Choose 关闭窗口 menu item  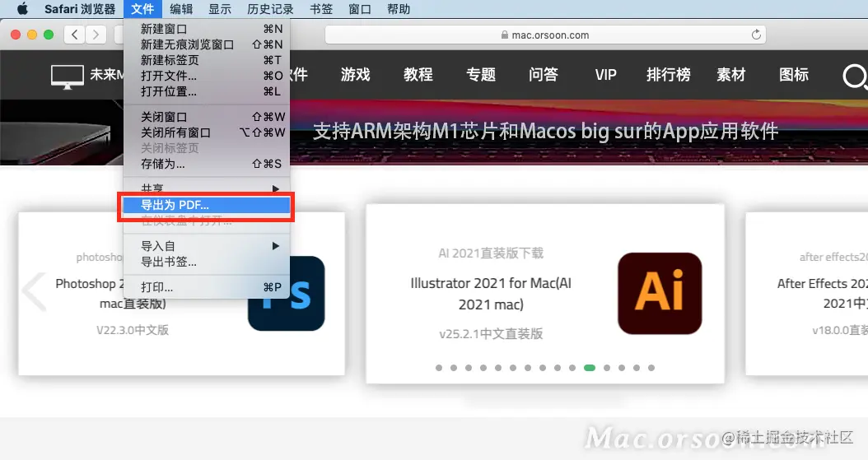tap(207, 117)
